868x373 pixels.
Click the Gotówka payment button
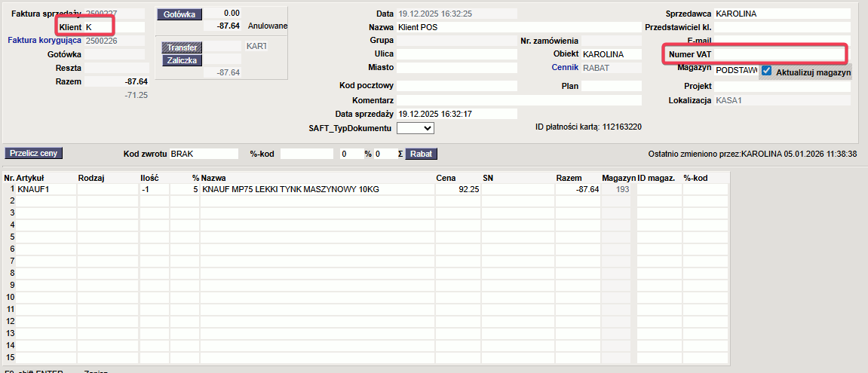[179, 14]
